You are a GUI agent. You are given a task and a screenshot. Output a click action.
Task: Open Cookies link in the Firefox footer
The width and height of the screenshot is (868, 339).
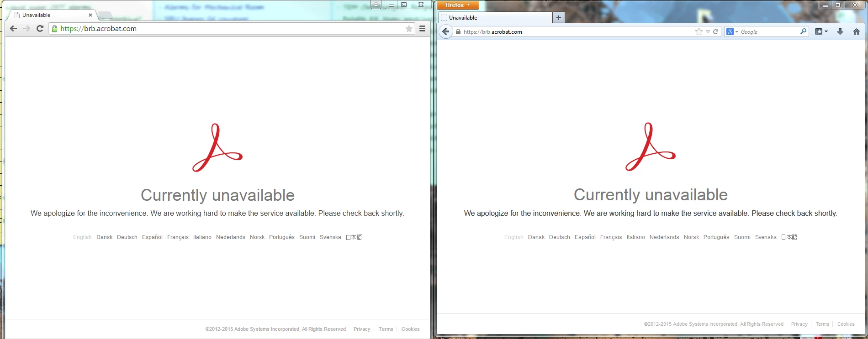[x=846, y=324]
